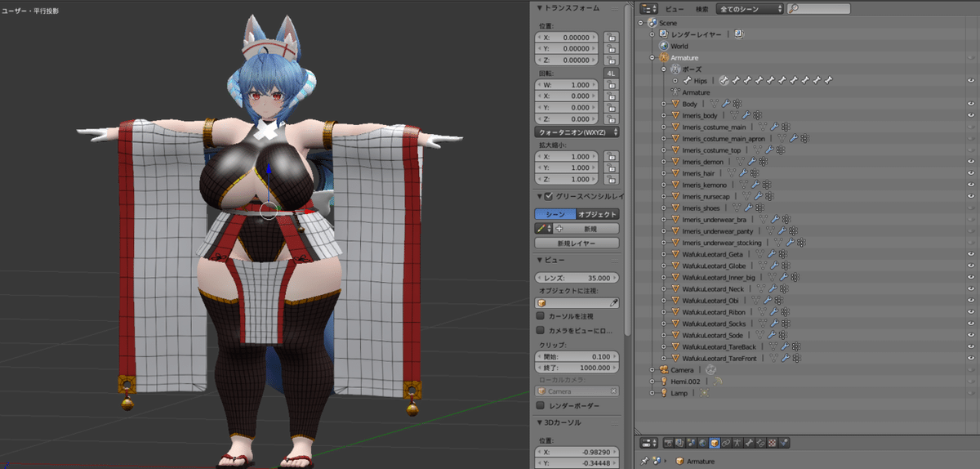
Task: Click the Lamp row's point lamp data icon
Action: tap(704, 393)
